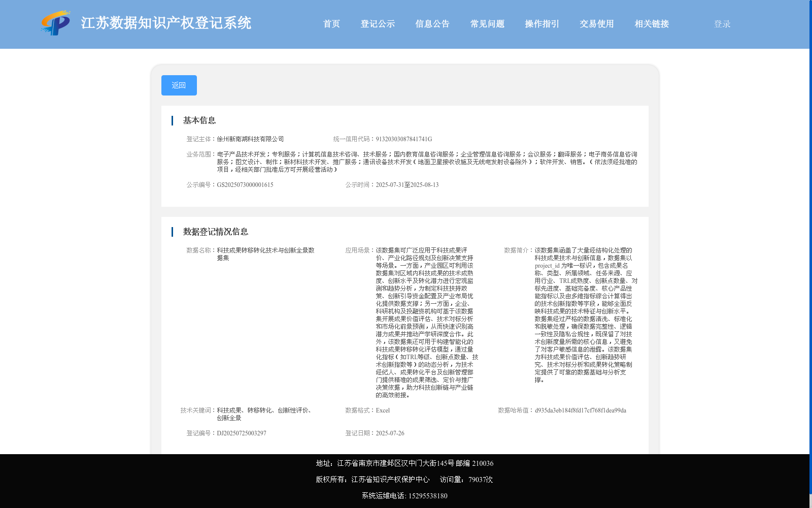
Task: Click the 登记主体 field label
Action: click(x=201, y=139)
